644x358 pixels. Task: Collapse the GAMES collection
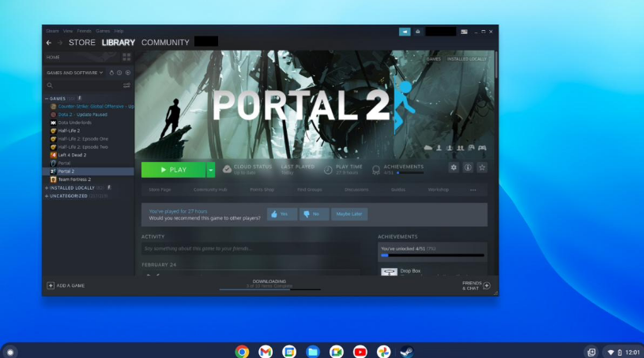click(47, 99)
